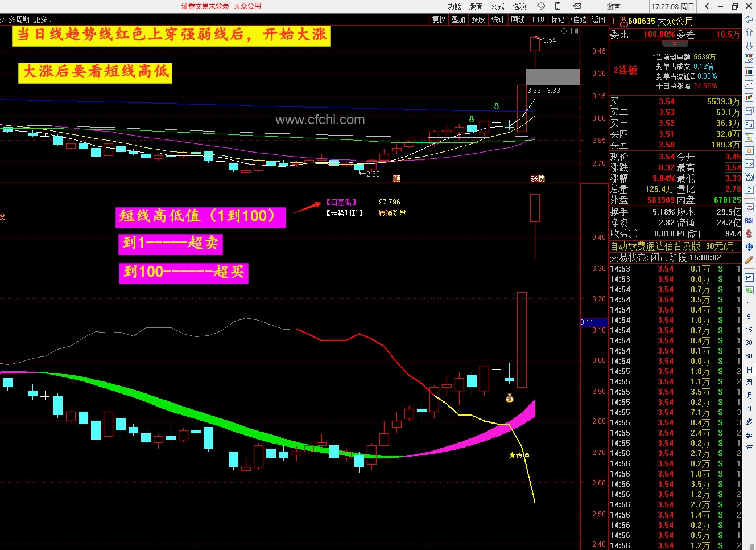The width and height of the screenshot is (756, 550).
Task: Open the 版面 menu
Action: [476, 6]
